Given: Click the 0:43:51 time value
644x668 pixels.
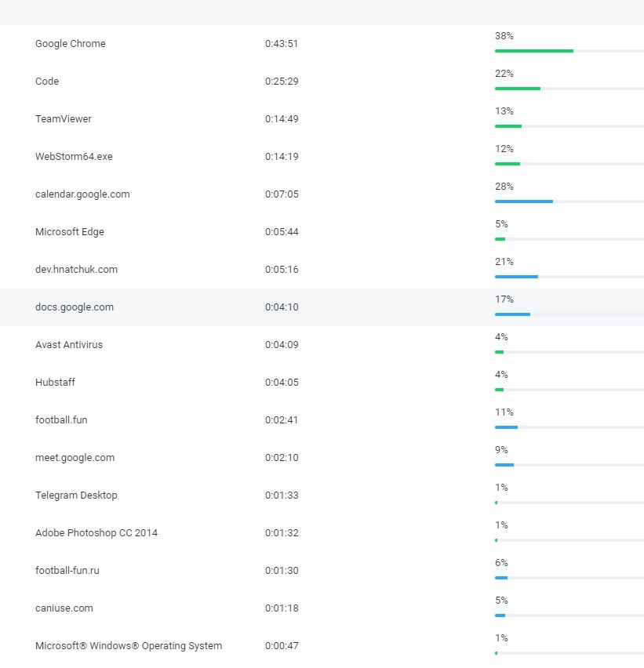Looking at the screenshot, I should click(282, 43).
